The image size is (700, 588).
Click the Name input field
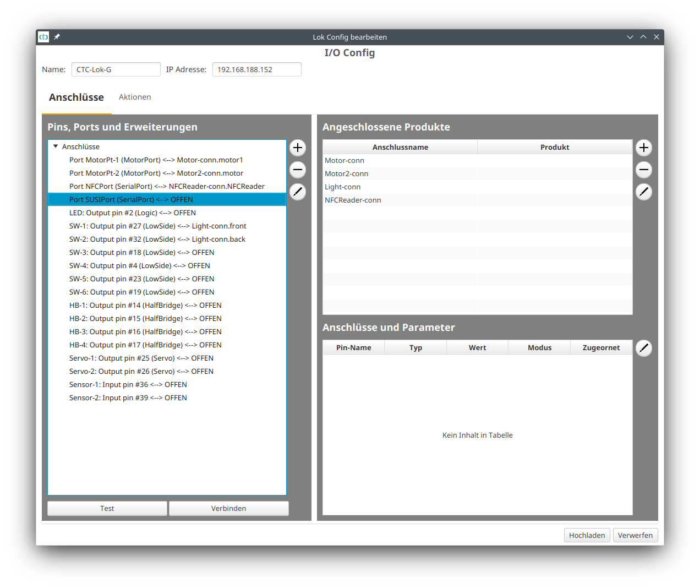[x=116, y=69]
